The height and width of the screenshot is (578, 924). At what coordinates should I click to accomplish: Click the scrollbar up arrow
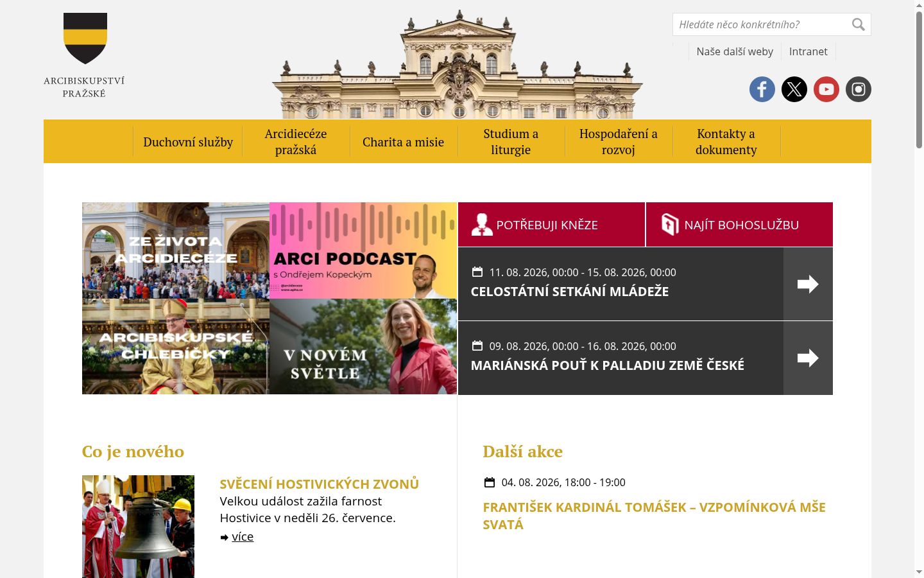pyautogui.click(x=919, y=5)
